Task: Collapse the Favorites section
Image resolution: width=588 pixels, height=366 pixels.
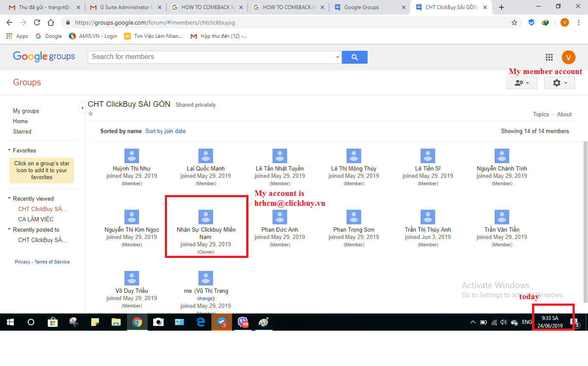Action: point(9,150)
